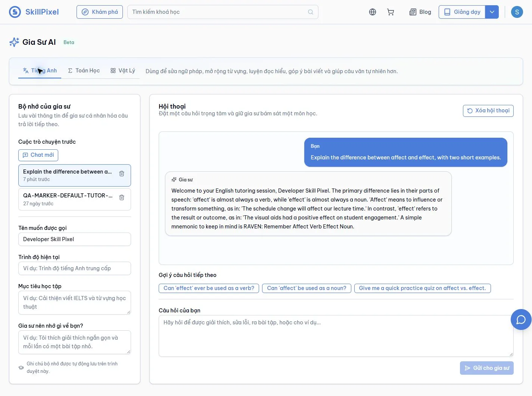
Task: Click the Khám phá button
Action: (x=100, y=12)
